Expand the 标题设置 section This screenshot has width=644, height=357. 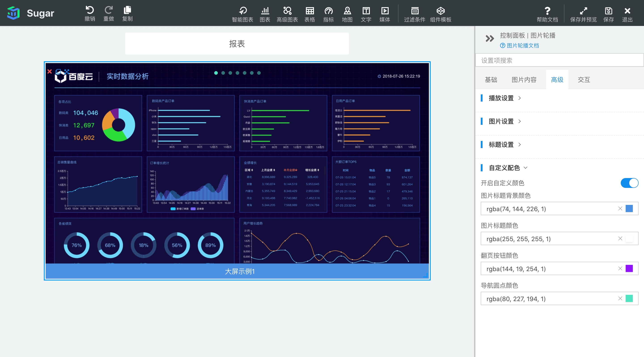[505, 145]
